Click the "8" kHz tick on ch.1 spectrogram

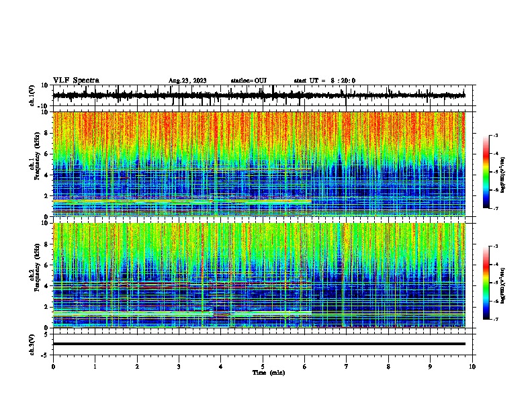coord(46,133)
